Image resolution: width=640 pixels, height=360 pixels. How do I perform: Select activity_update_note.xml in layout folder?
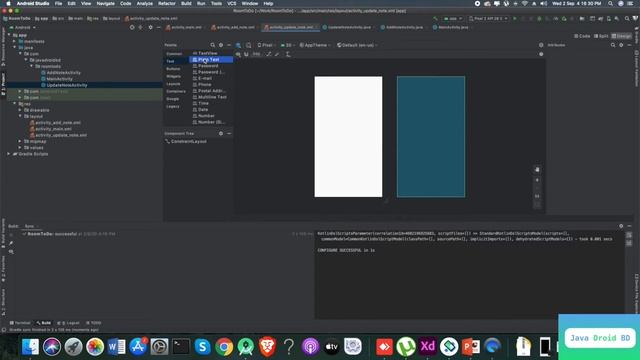click(58, 135)
